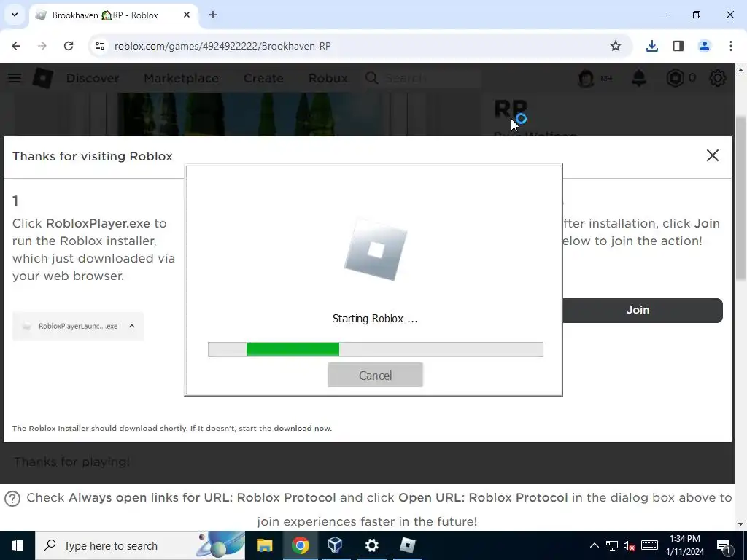Open the Roblox hamburger navigation menu
The image size is (747, 560).
pyautogui.click(x=15, y=77)
